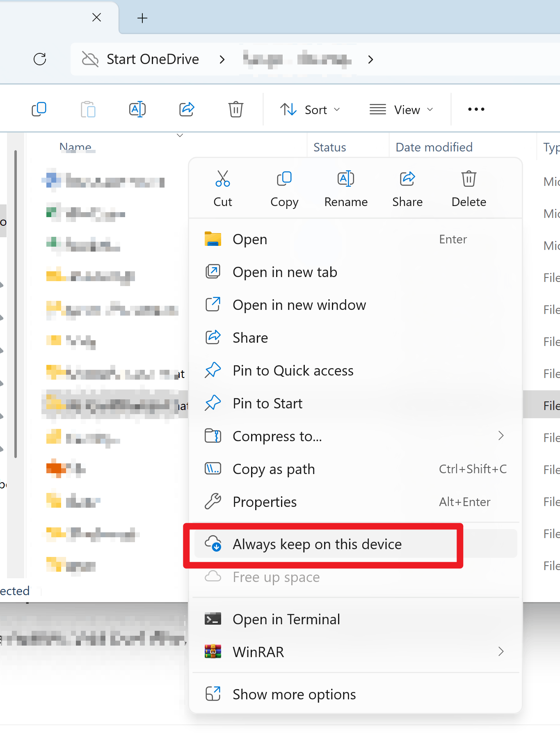The width and height of the screenshot is (560, 740).
Task: Click the toolbar Share icon
Action: point(187,109)
